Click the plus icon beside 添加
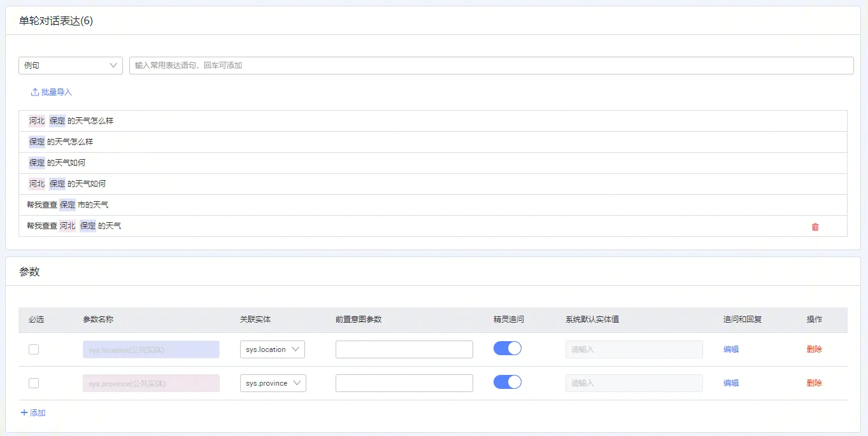The image size is (868, 436). pos(24,412)
